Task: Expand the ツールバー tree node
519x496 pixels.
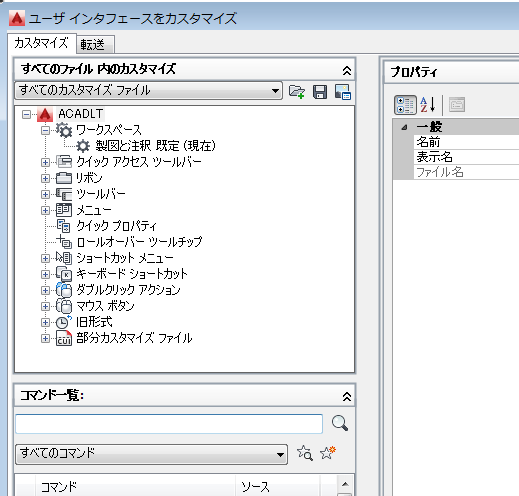Action: pyautogui.click(x=45, y=194)
